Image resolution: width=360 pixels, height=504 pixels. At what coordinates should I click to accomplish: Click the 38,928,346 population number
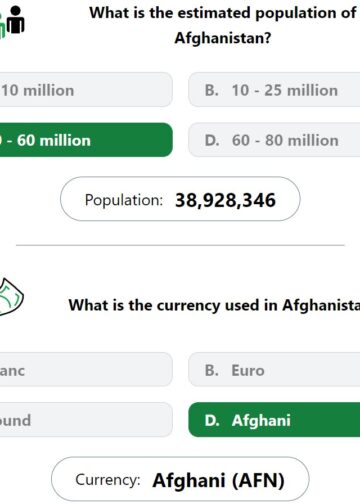[225, 201]
